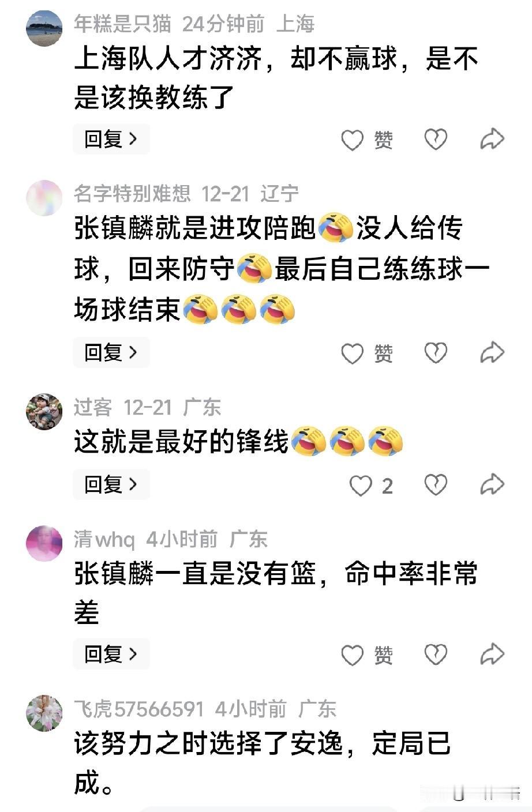Share 名字特别难想's comment
Image resolution: width=532 pixels, height=812 pixels.
[492, 353]
